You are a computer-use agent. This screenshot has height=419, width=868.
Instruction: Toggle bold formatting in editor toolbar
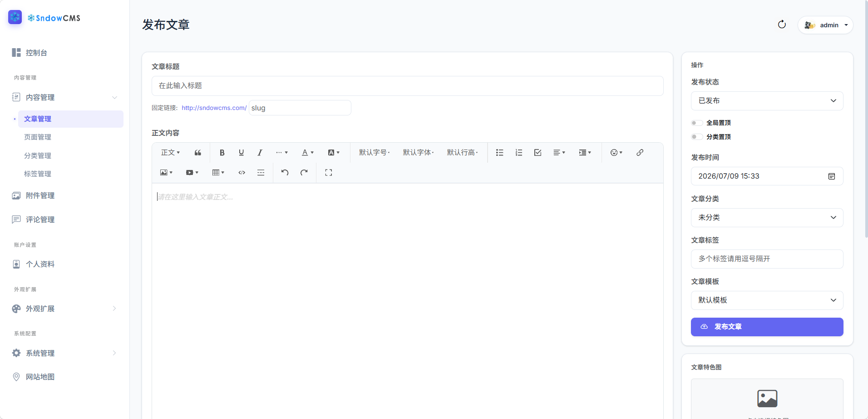[222, 153]
